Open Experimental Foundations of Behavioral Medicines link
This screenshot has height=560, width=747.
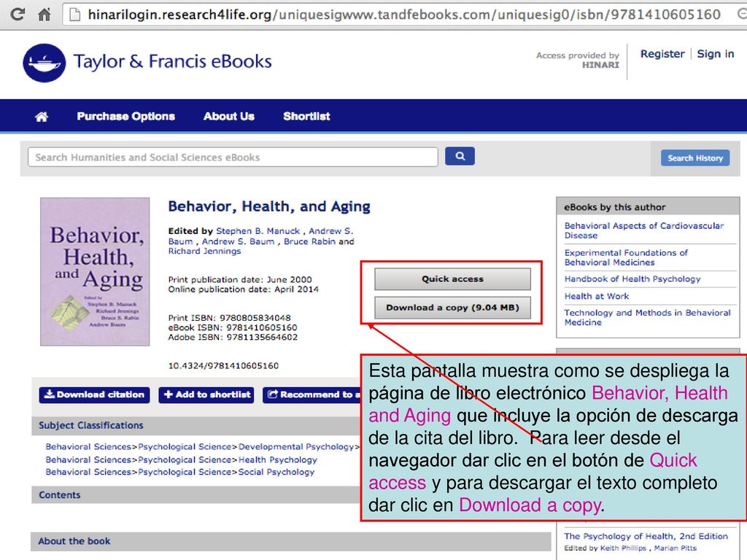(626, 257)
